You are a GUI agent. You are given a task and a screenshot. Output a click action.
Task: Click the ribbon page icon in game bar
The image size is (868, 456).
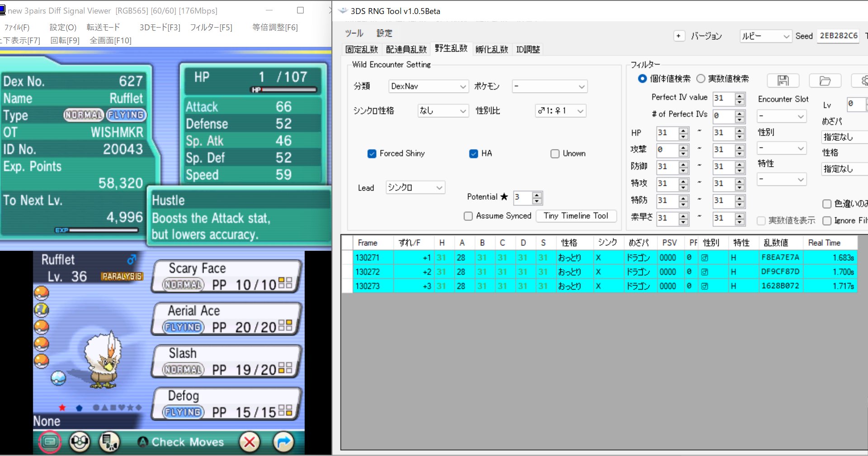click(109, 442)
